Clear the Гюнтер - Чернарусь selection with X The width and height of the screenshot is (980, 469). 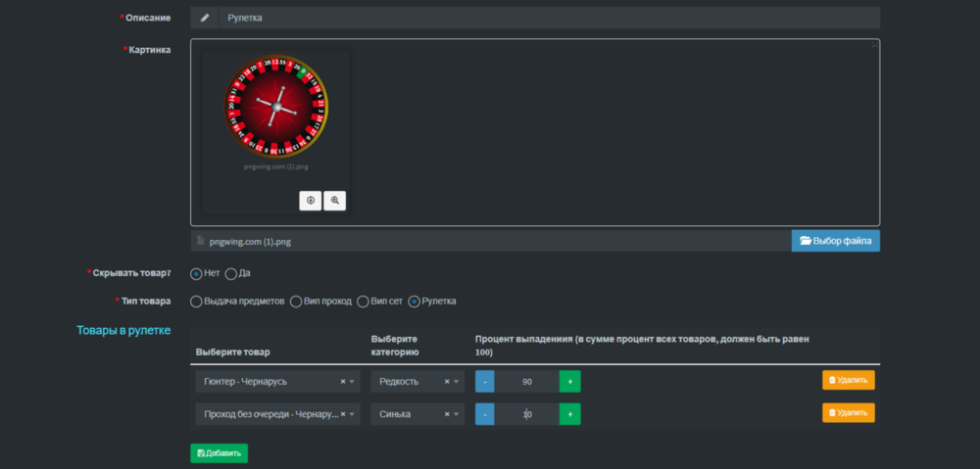pyautogui.click(x=342, y=382)
